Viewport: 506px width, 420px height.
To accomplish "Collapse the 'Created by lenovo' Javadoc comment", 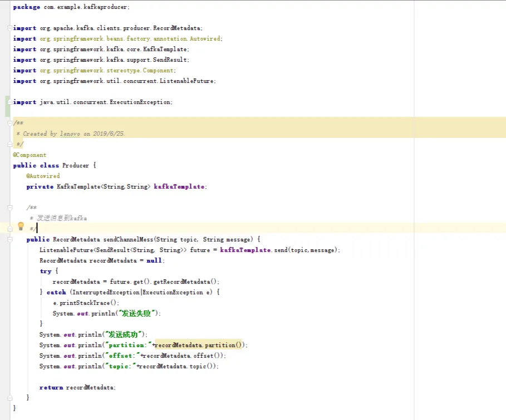I will (x=10, y=123).
